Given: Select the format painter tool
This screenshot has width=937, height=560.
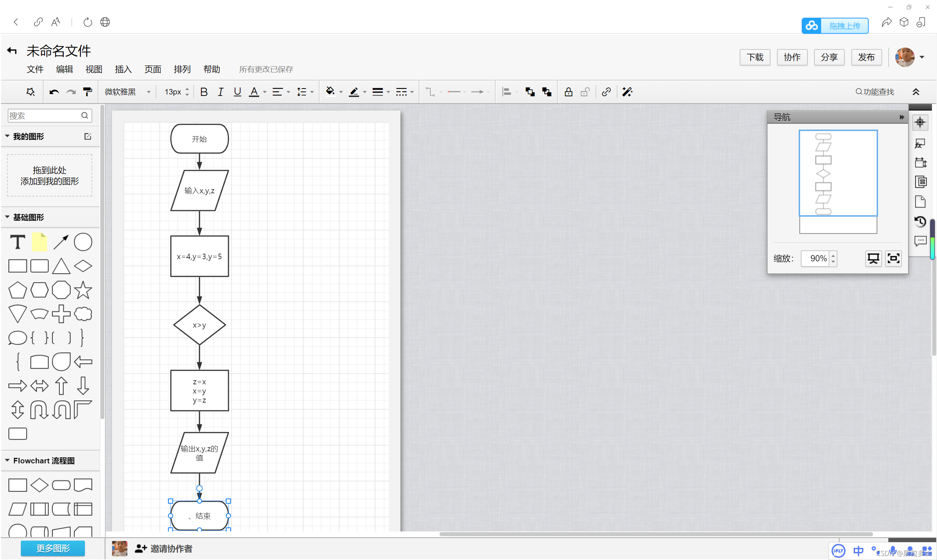Looking at the screenshot, I should [x=87, y=92].
